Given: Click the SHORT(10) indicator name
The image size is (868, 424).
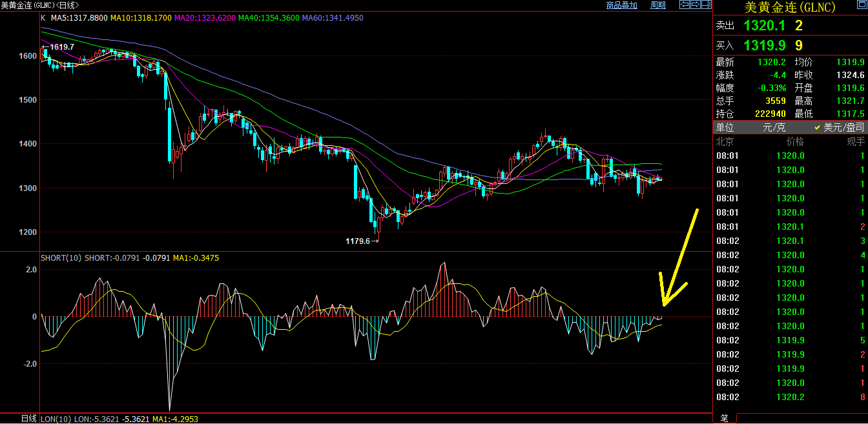Looking at the screenshot, I should pos(61,257).
